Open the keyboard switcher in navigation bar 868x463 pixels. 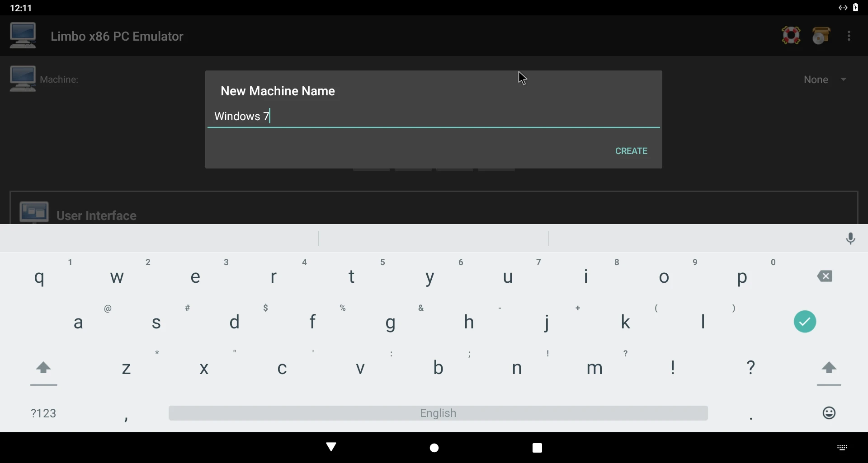[842, 448]
